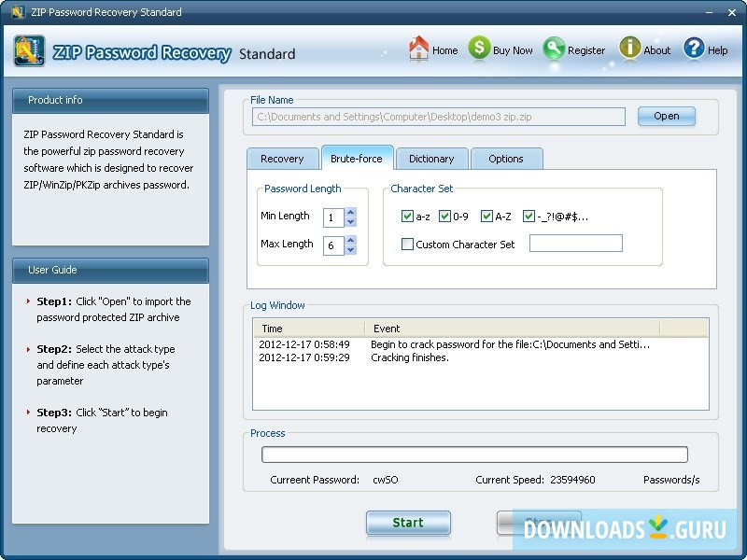Click the Home house icon
747x560 pixels.
418,49
